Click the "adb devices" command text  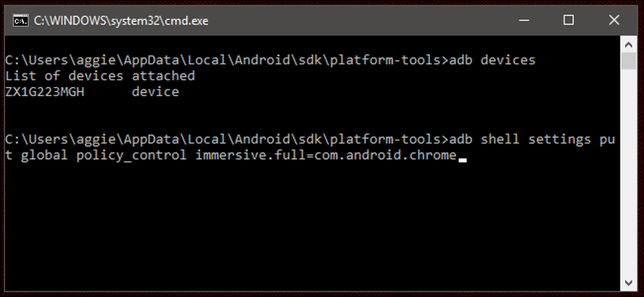point(493,60)
